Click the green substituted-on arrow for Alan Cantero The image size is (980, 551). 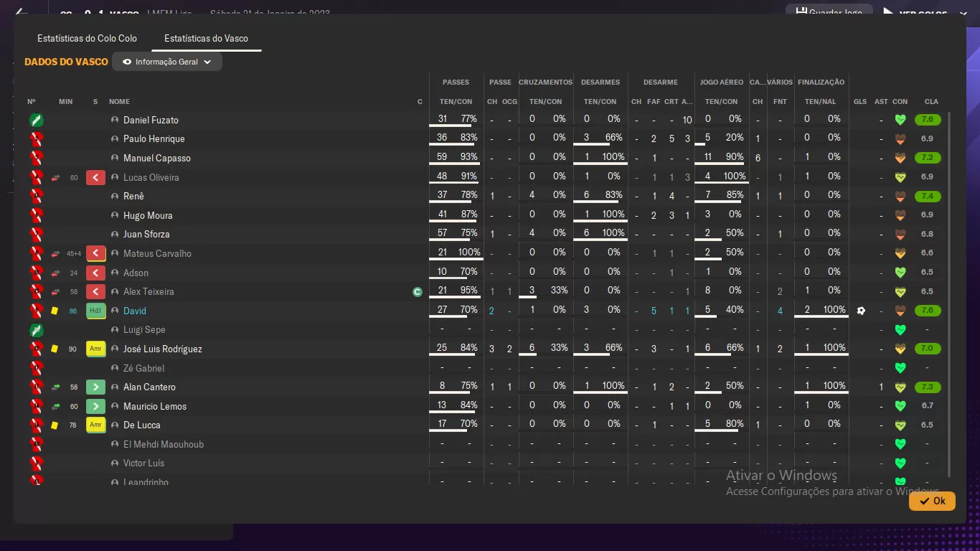click(95, 387)
